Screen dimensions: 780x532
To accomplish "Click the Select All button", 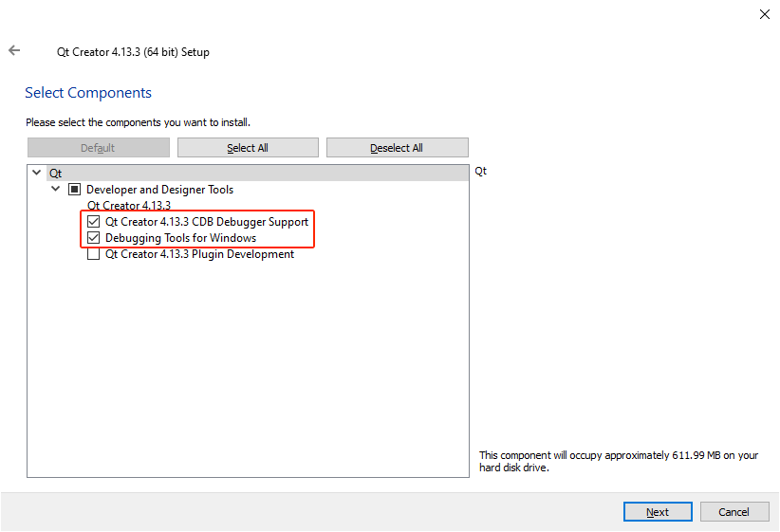I will (x=248, y=148).
